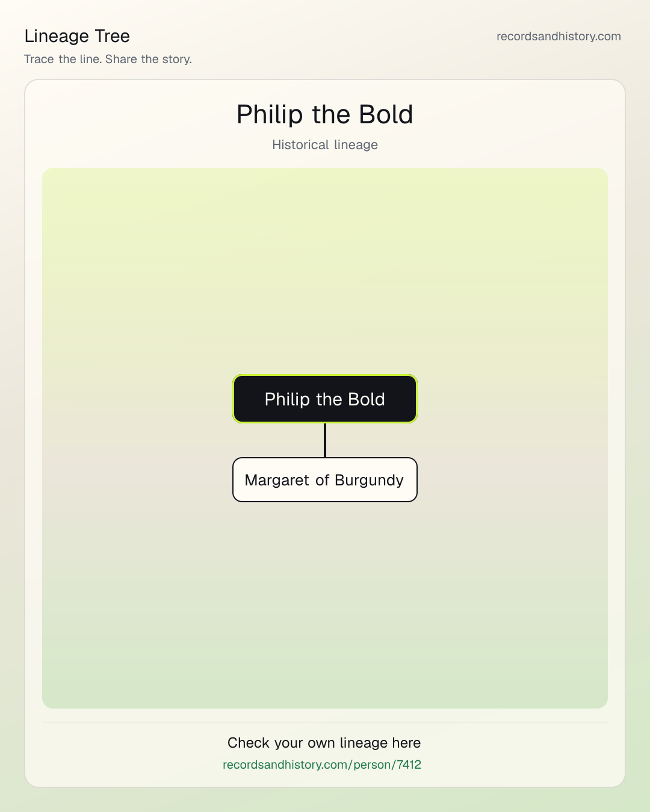Click the tagline 'Trace the line. Share the story.'
The width and height of the screenshot is (650, 812).
pos(108,59)
